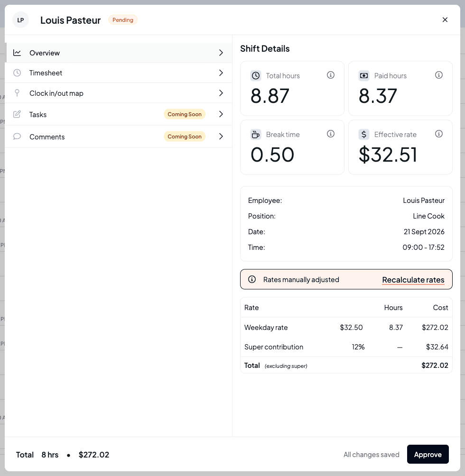Click the Line Cook position value
This screenshot has width=465, height=476.
point(428,216)
